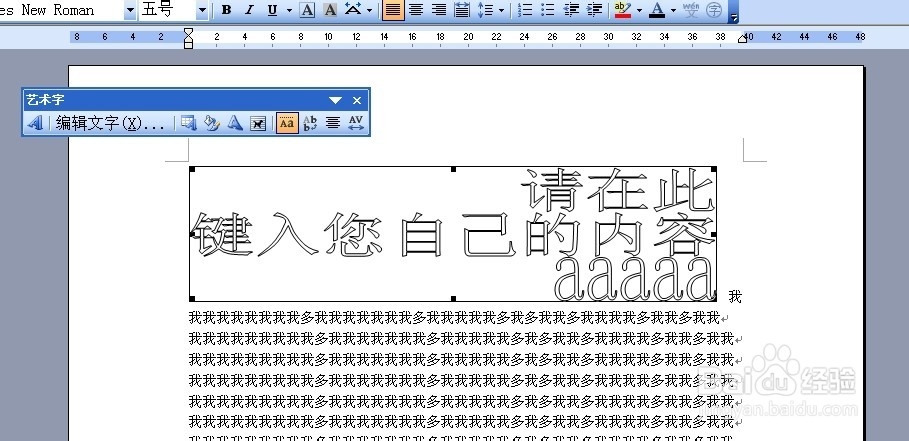Image resolution: width=909 pixels, height=441 pixels.
Task: Click the right indent ruler marker
Action: pos(743,38)
